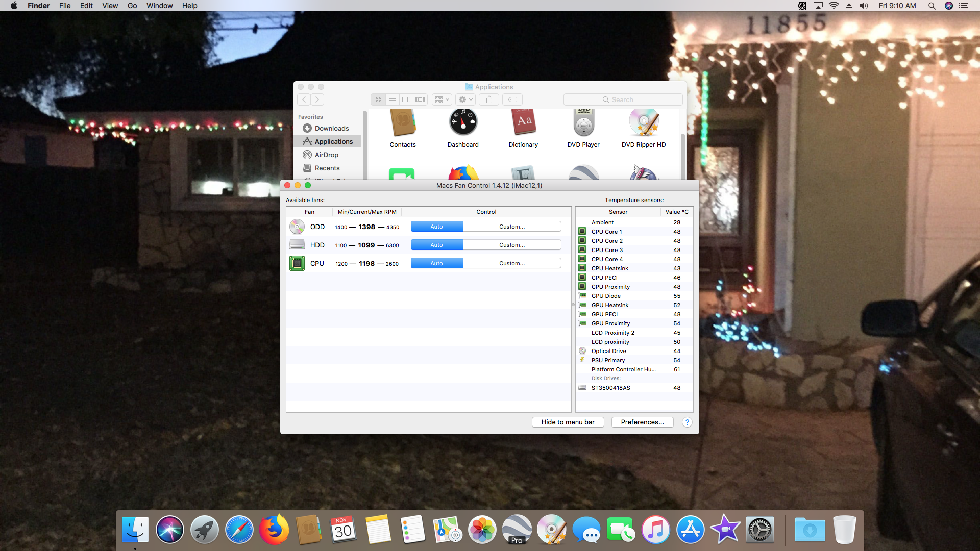Click the CPU chip fan icon
Screen dimensions: 980x551
click(x=297, y=263)
